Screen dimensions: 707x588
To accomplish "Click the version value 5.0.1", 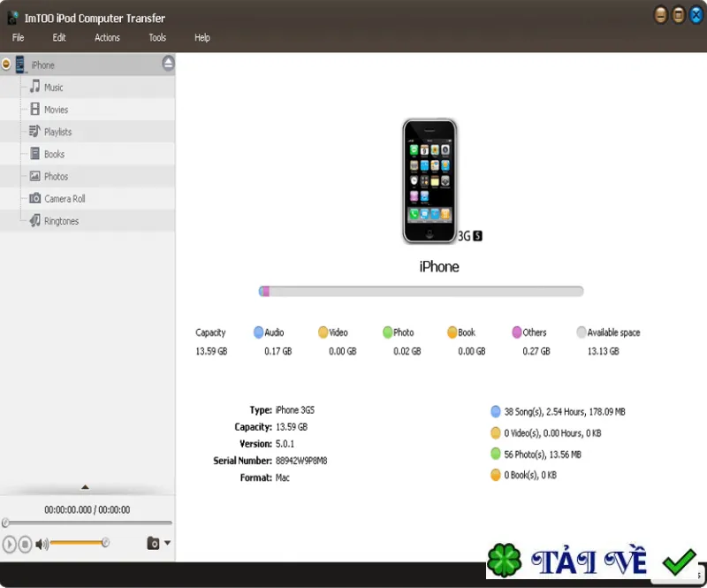I will click(285, 444).
